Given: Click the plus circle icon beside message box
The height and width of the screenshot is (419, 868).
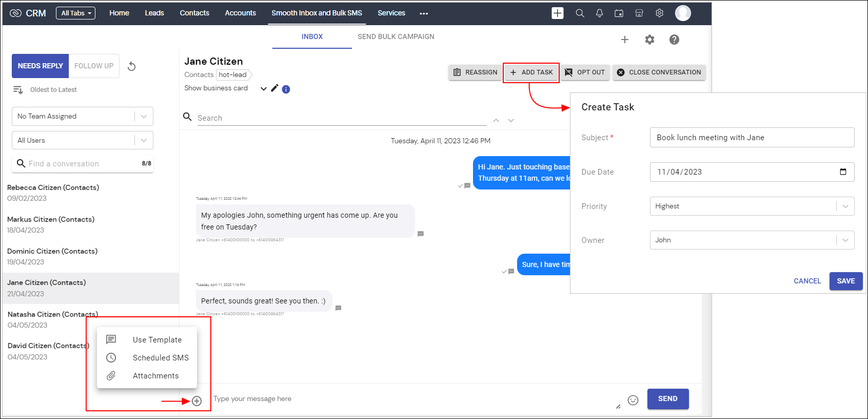Looking at the screenshot, I should (197, 402).
